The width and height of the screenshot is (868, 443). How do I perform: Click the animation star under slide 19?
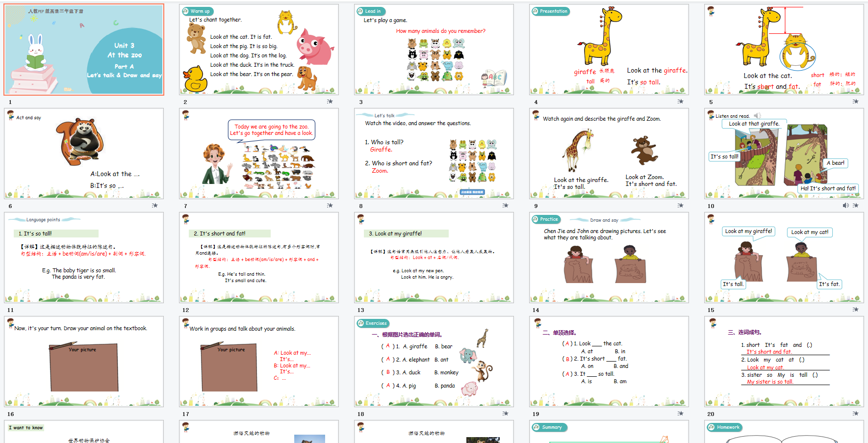(x=680, y=414)
